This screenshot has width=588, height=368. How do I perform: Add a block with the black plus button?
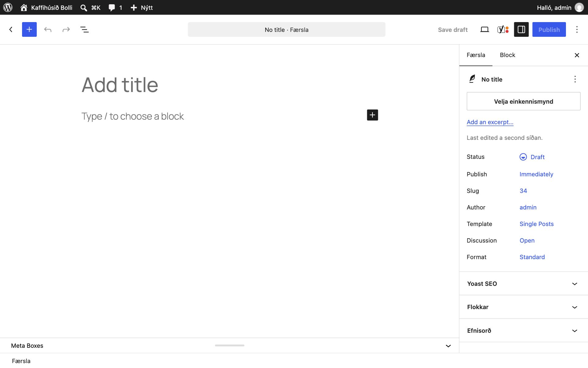[x=372, y=115]
